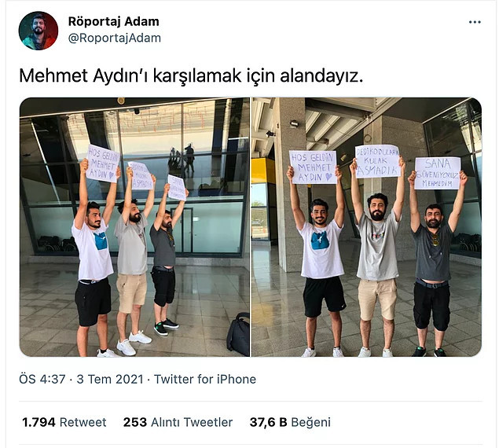Click the 'Sana Güveniyoruz Mehmedim' sign

coord(438,173)
